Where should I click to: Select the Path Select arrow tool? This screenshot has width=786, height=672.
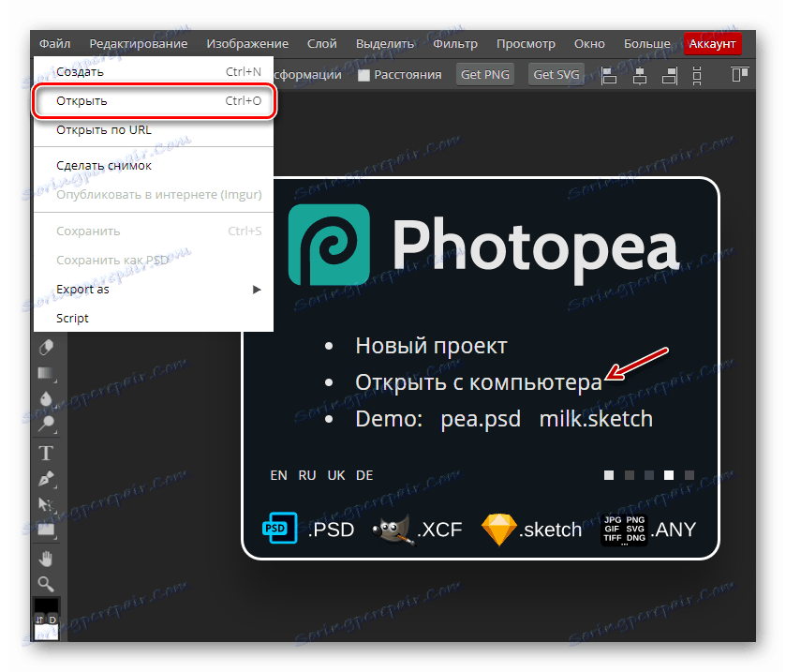click(x=46, y=504)
